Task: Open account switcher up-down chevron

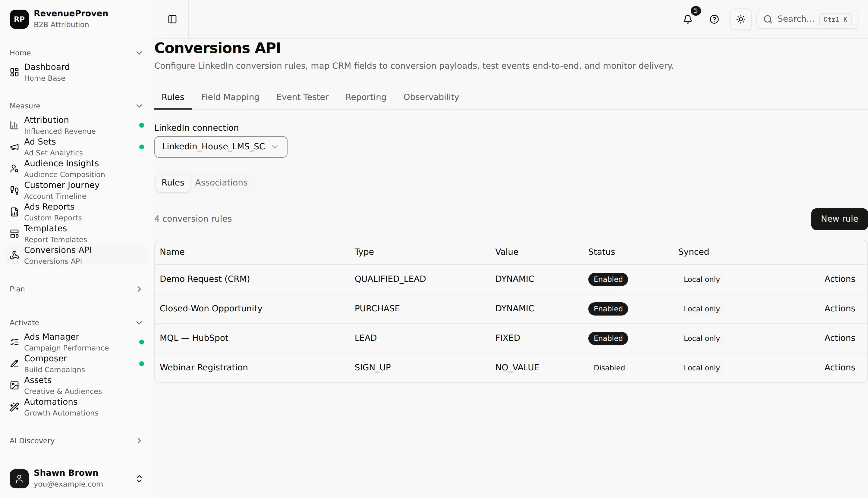Action: (139, 478)
